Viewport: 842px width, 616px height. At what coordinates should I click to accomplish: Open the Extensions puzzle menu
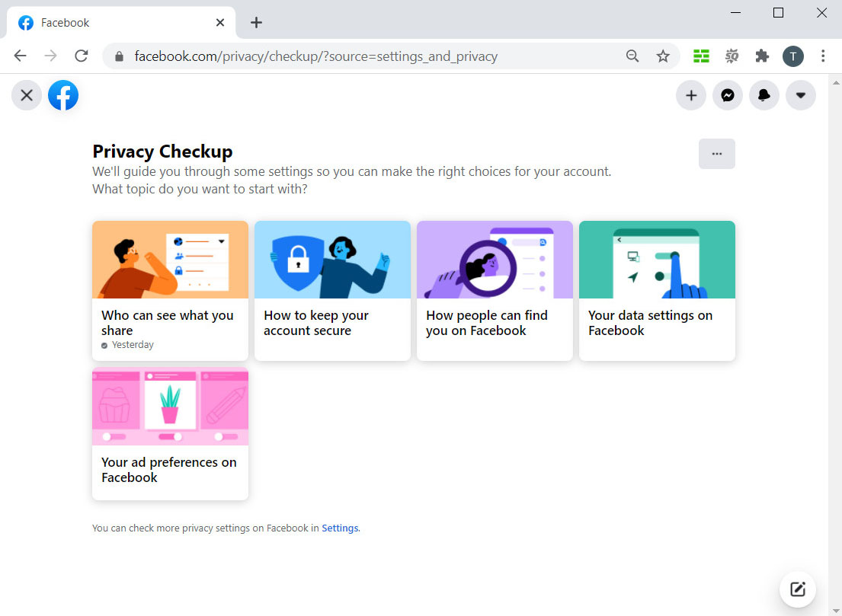762,56
